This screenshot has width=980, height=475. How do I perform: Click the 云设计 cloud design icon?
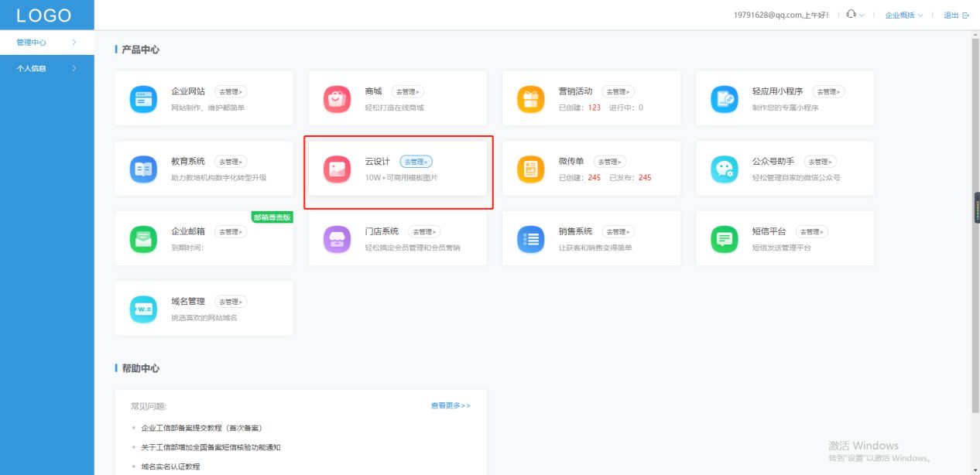click(x=336, y=168)
